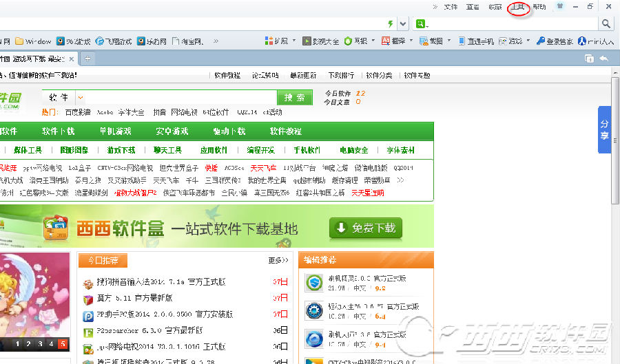Click the tab list icon on tab bar
The height and width of the screenshot is (364, 620).
tap(589, 58)
